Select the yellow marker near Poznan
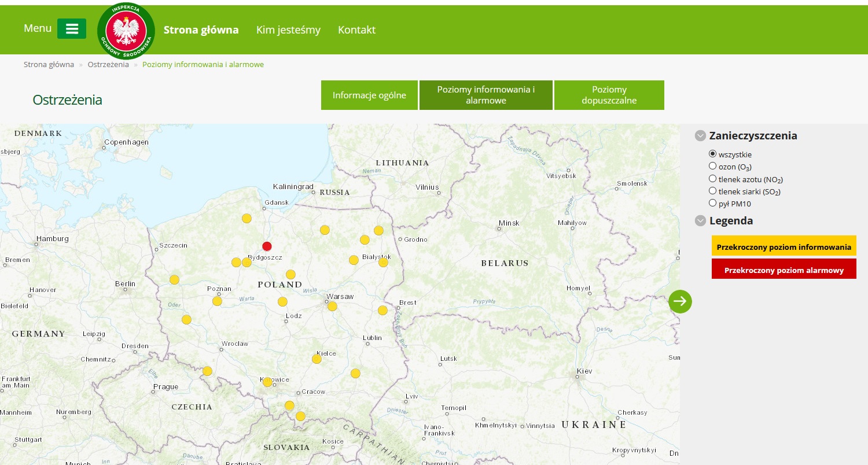This screenshot has width=868, height=465. coord(217,301)
